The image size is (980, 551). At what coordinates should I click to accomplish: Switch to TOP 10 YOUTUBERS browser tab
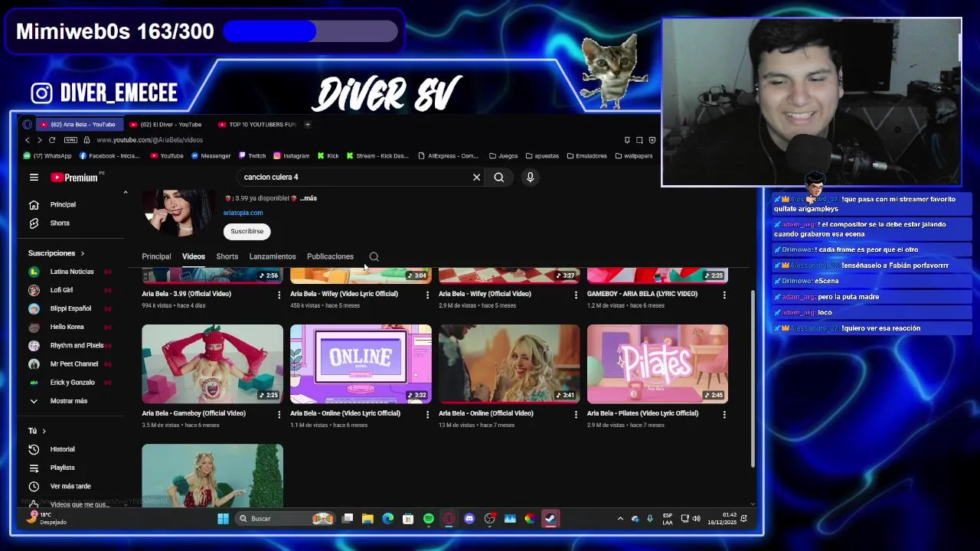(x=257, y=125)
